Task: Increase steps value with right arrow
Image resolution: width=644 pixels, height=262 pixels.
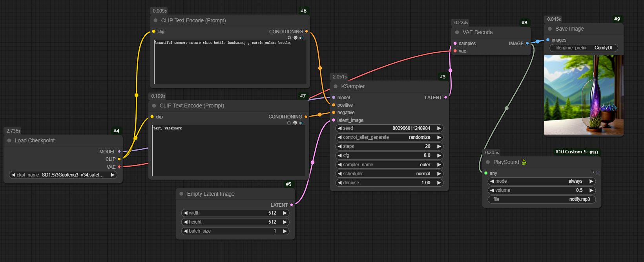Action: pyautogui.click(x=439, y=146)
